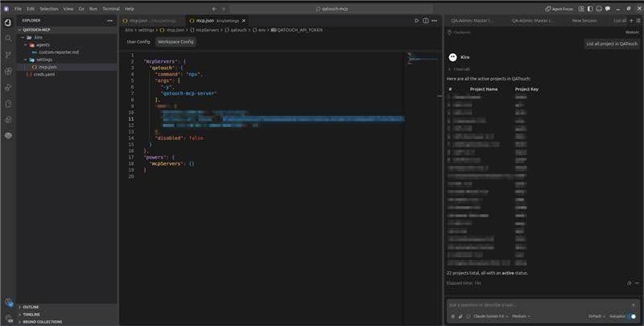Image resolution: width=644 pixels, height=326 pixels.
Task: Open the Go menu
Action: (81, 9)
